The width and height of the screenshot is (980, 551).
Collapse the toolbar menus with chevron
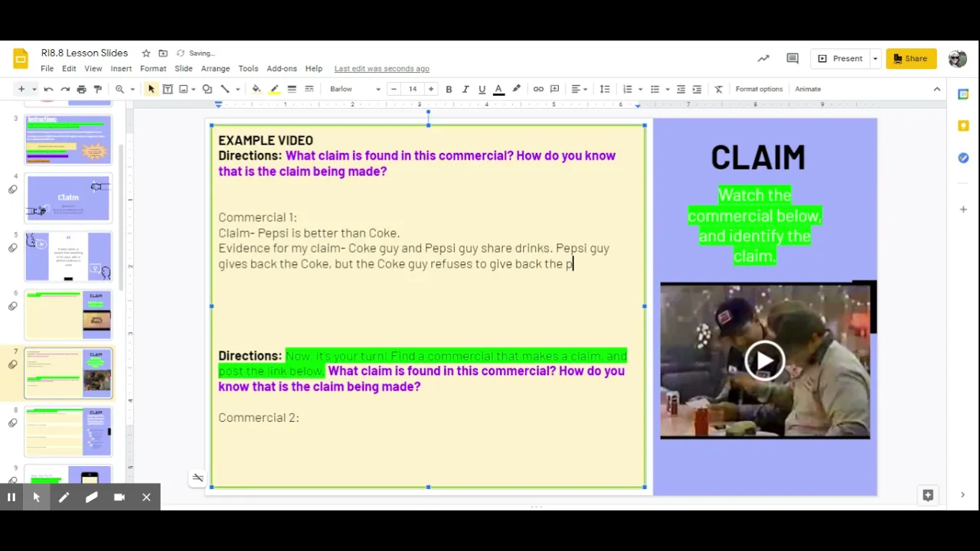936,90
